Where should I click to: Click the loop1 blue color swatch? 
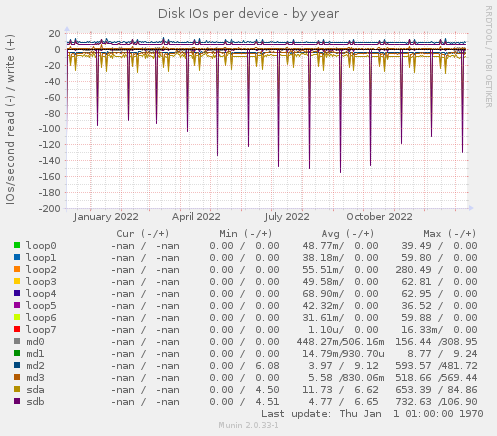pyautogui.click(x=17, y=257)
